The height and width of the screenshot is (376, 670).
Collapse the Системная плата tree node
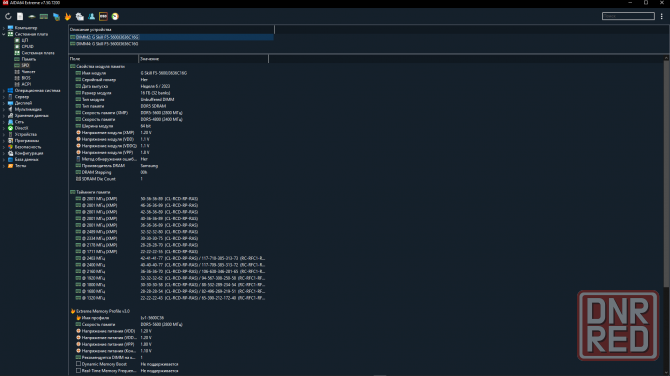pyautogui.click(x=4, y=34)
